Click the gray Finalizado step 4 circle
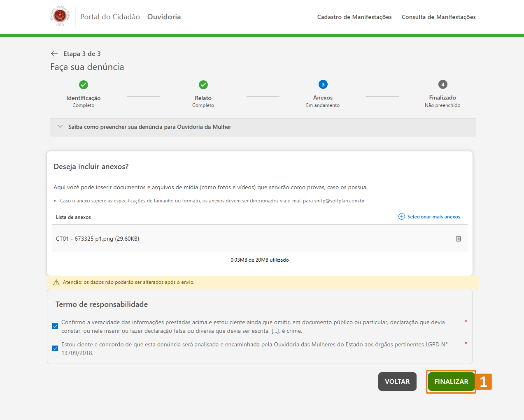Screen dimensions: 524x420 coord(443,84)
